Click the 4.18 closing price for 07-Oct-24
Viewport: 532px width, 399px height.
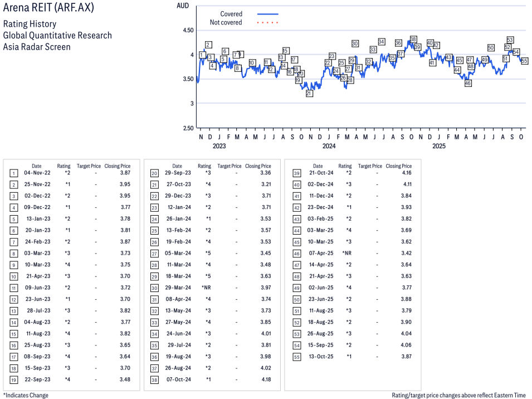tap(266, 379)
